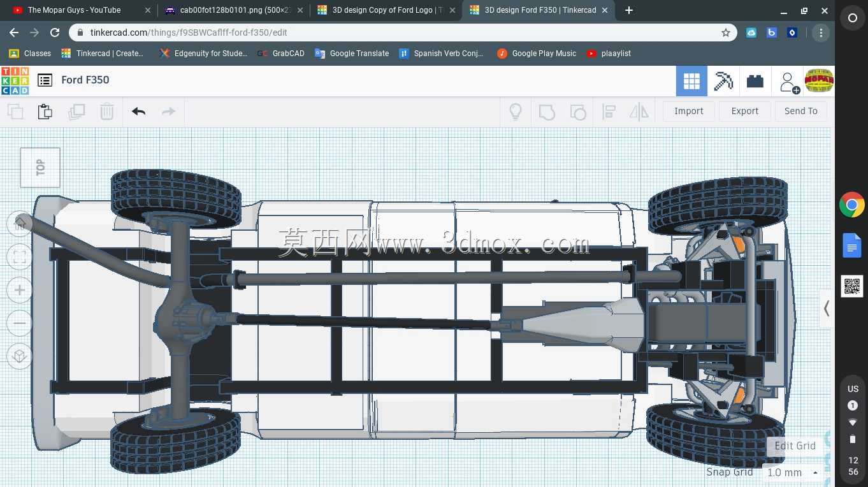Click the Group shapes icon
This screenshot has height=487, width=868.
click(547, 112)
